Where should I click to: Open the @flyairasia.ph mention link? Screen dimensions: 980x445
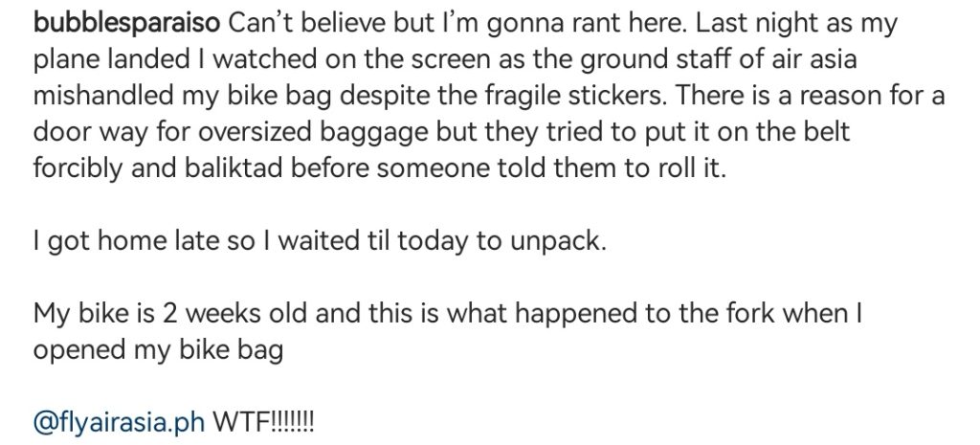click(119, 420)
